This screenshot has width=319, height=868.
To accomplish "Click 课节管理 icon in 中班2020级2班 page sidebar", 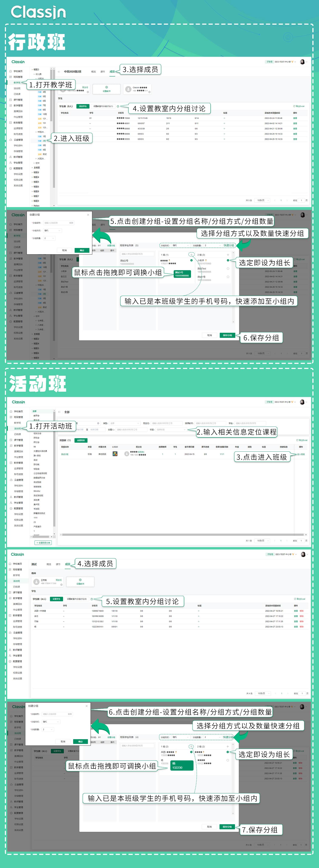I will (10, 100).
